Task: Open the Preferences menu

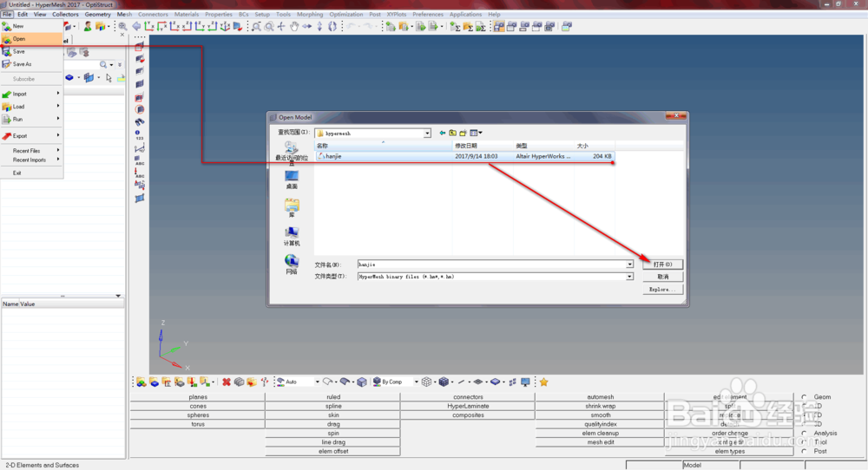Action: point(428,15)
